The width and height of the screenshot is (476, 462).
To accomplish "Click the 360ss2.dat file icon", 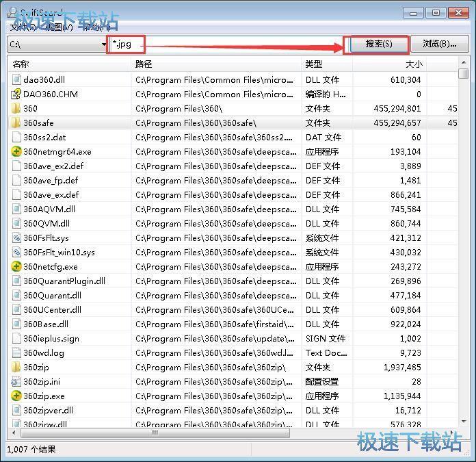I will tap(16, 138).
